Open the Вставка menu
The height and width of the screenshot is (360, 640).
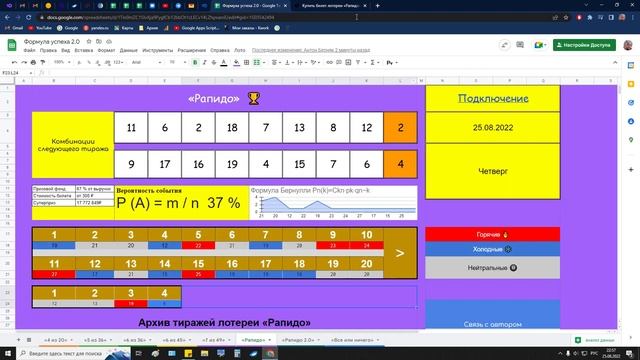(84, 50)
